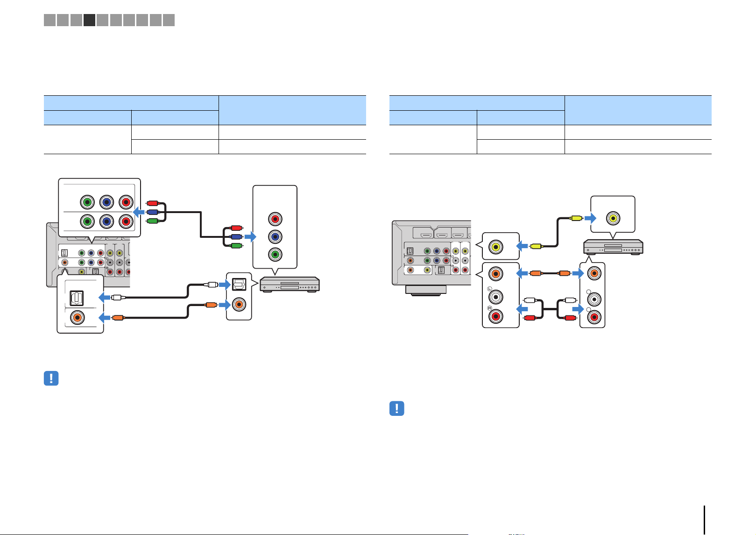This screenshot has width=756, height=535.
Task: Click the caution icon under the composite video diagram
Action: pyautogui.click(x=397, y=409)
